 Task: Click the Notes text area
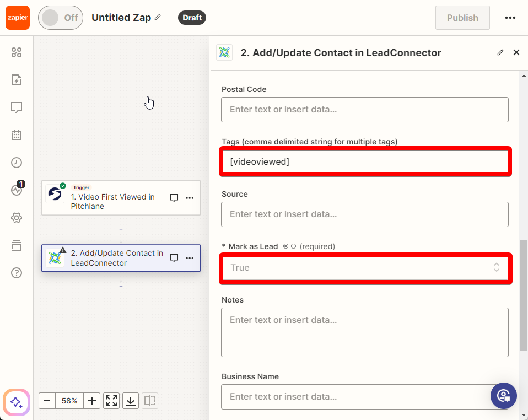point(365,332)
